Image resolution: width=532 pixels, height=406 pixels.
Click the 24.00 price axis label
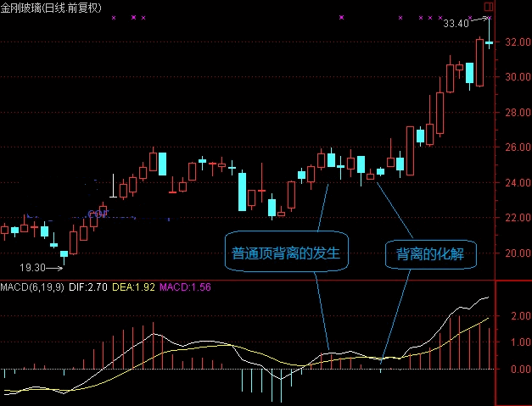(518, 183)
